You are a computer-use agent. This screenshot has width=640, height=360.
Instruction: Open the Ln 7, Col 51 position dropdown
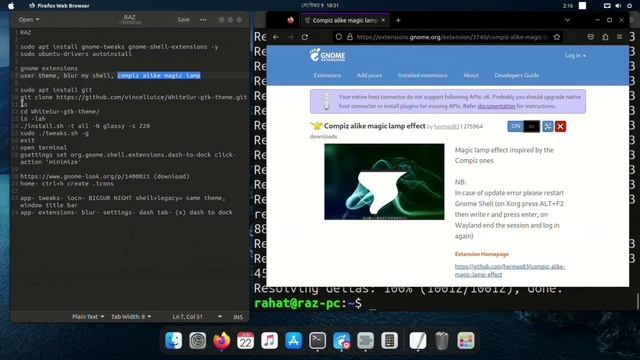pos(197,317)
